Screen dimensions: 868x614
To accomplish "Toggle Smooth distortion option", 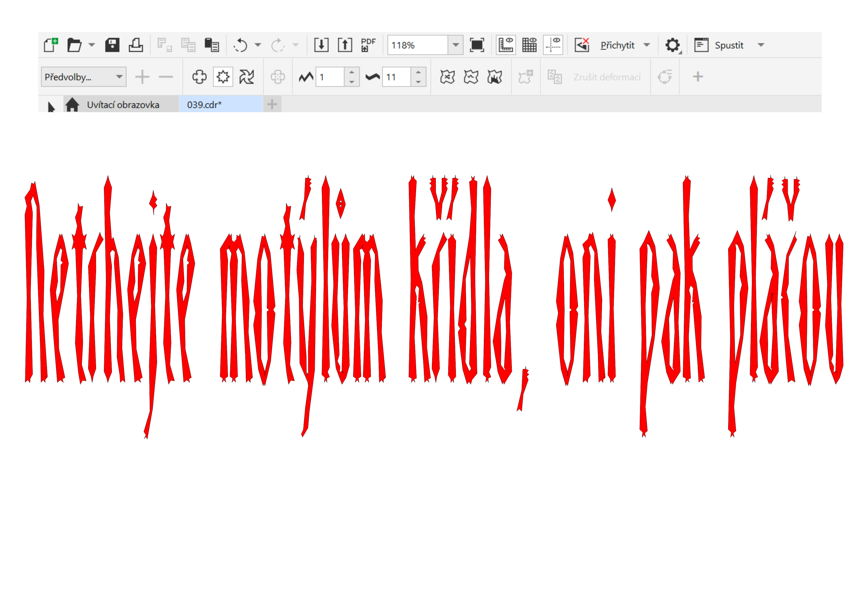I will point(471,77).
